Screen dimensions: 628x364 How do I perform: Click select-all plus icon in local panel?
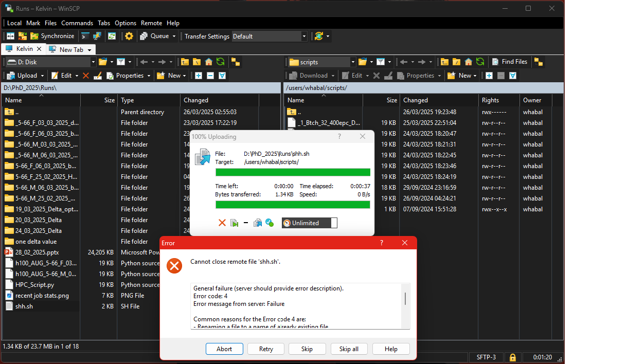(199, 76)
